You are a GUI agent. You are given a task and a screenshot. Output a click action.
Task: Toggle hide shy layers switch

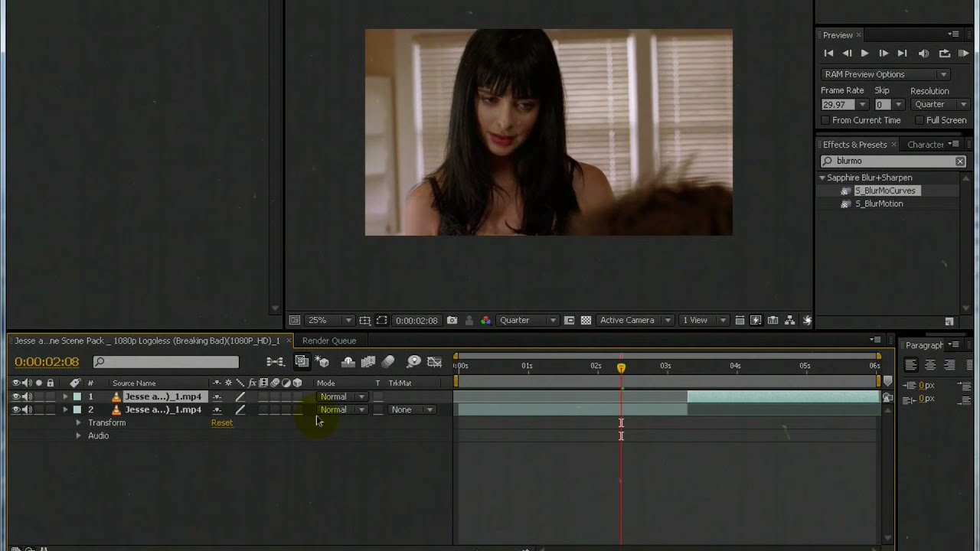pos(348,362)
